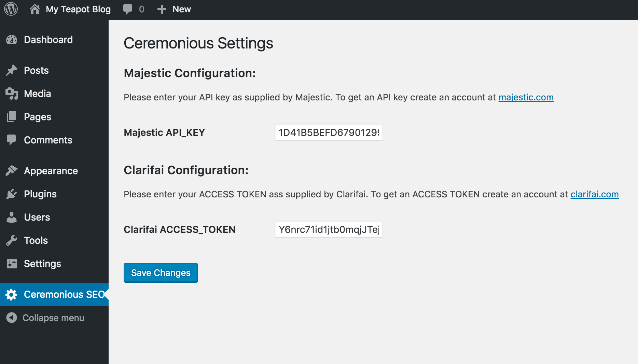The image size is (638, 364).
Task: Open the clarifai.com link
Action: [595, 194]
